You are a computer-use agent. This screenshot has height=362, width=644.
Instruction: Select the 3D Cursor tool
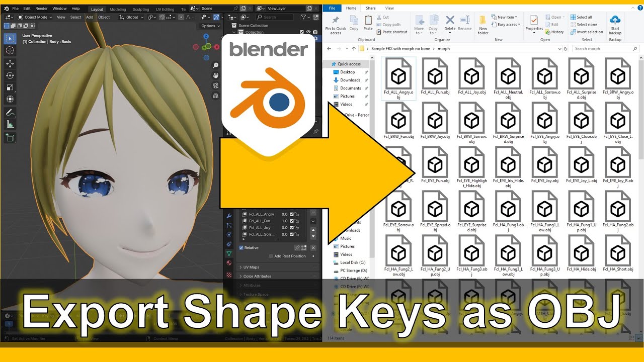pos(10,51)
